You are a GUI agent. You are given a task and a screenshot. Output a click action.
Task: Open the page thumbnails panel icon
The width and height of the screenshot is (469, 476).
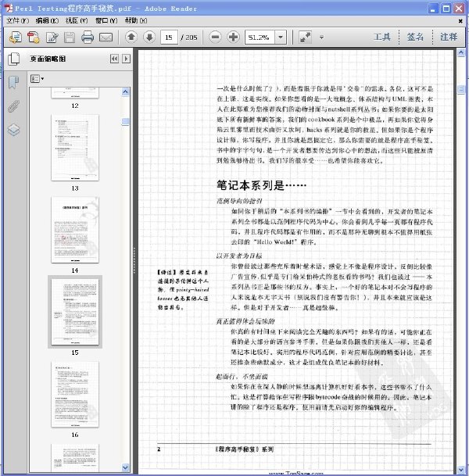pyautogui.click(x=13, y=59)
